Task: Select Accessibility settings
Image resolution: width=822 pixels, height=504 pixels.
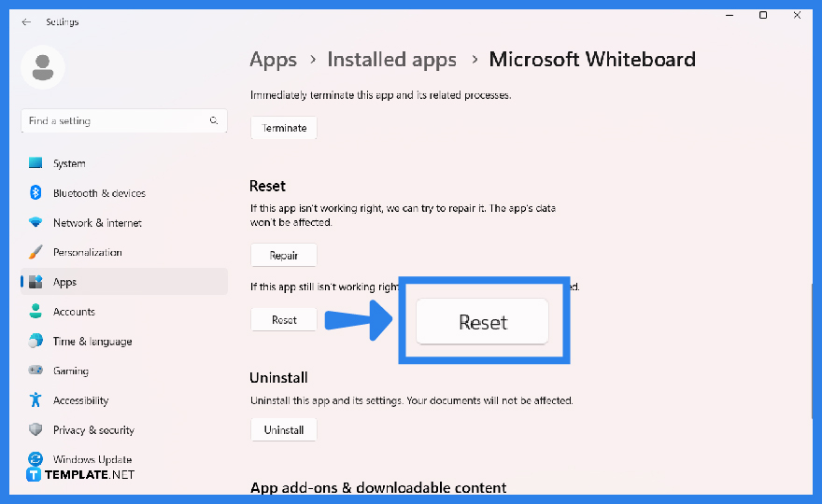Action: (x=124, y=400)
